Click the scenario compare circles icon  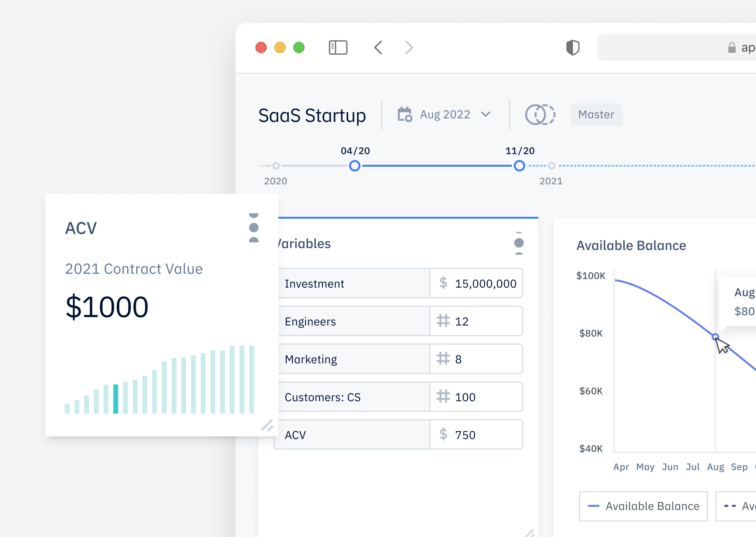[x=540, y=114]
